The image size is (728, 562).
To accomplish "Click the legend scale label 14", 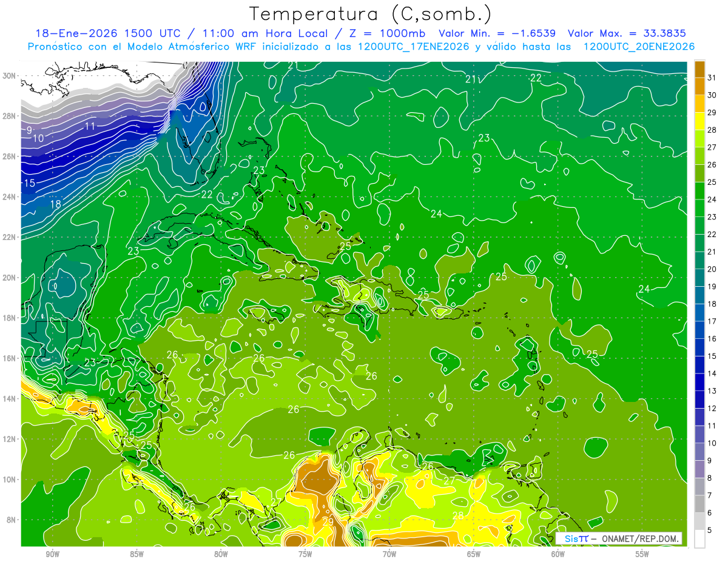I will pyautogui.click(x=712, y=373).
